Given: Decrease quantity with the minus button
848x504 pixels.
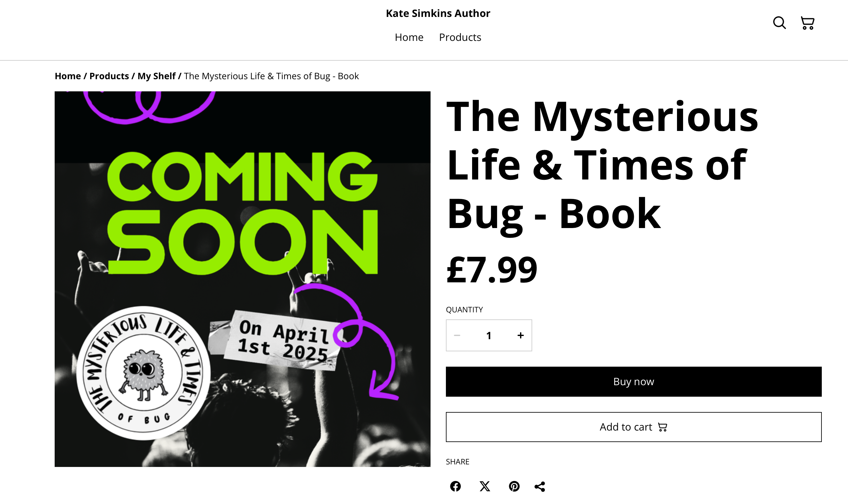Looking at the screenshot, I should 457,336.
